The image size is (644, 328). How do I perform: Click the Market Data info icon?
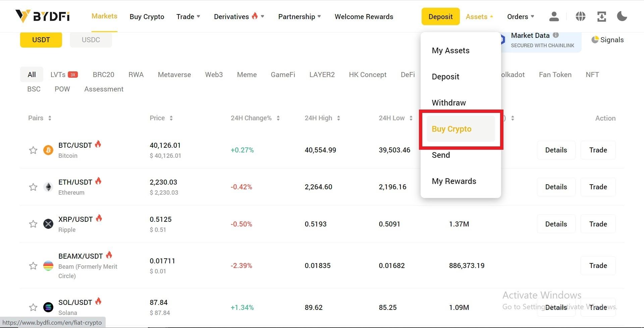[556, 35]
